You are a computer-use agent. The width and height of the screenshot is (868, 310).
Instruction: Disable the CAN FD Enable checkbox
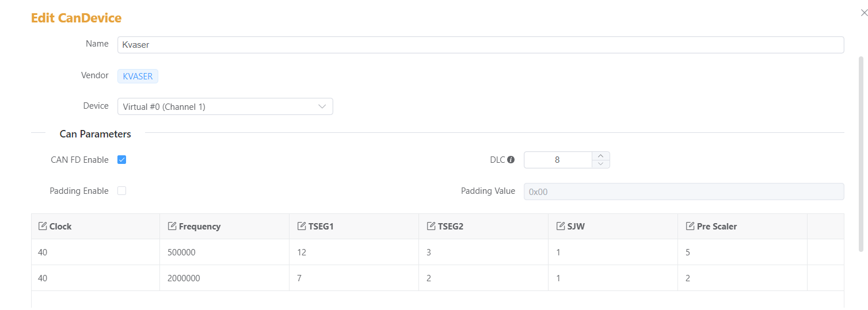click(x=122, y=160)
